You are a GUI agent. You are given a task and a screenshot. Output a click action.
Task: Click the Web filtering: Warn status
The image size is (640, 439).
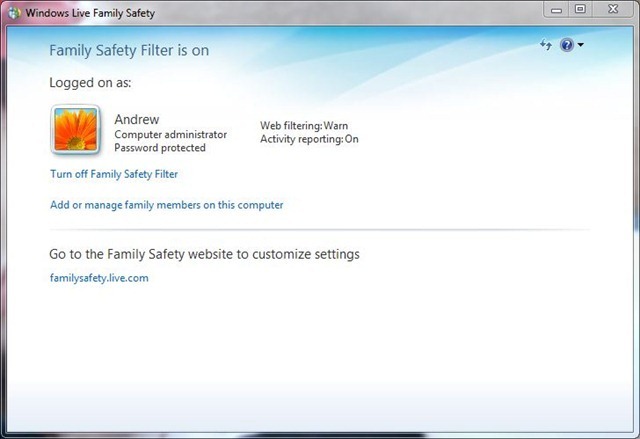(x=304, y=126)
